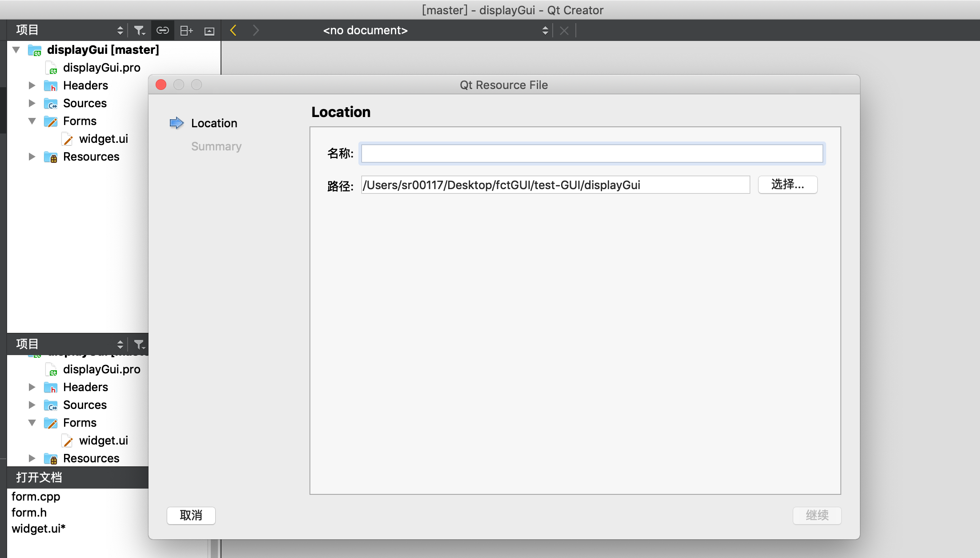Toggle synchronize with editor link icon
Viewport: 980px width, 558px height.
[x=162, y=30]
